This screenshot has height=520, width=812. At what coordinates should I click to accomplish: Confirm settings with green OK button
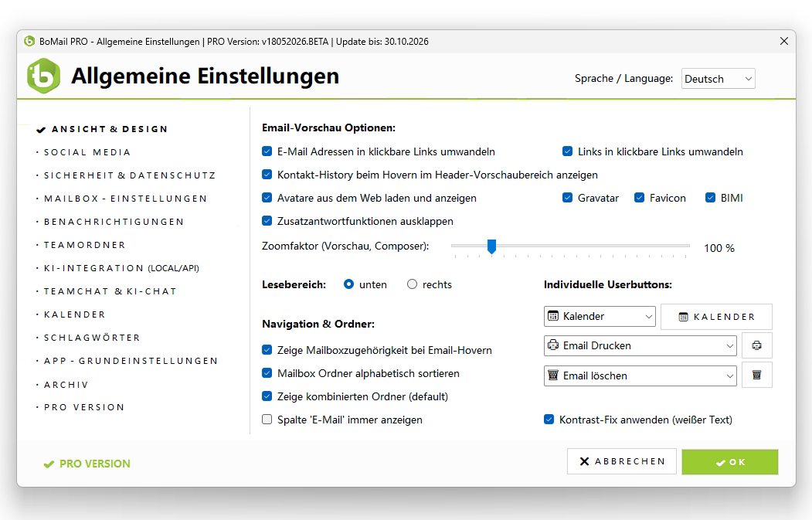tap(729, 462)
